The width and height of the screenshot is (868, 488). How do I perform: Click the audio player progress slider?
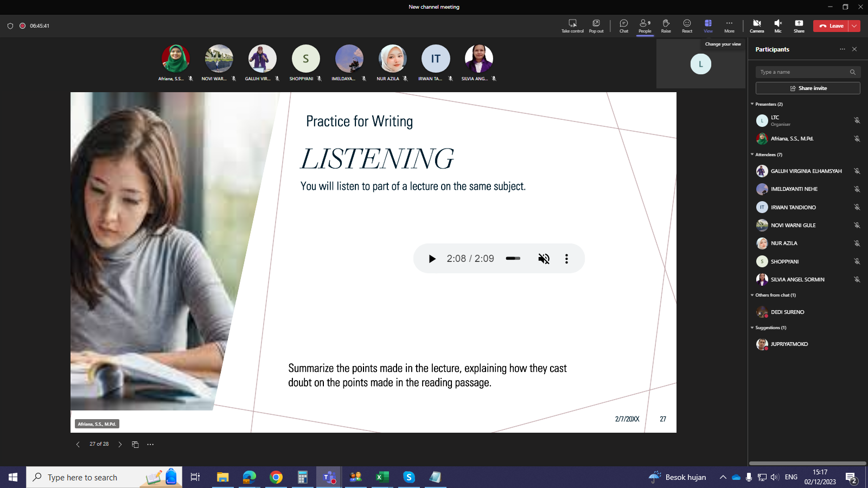pyautogui.click(x=513, y=259)
